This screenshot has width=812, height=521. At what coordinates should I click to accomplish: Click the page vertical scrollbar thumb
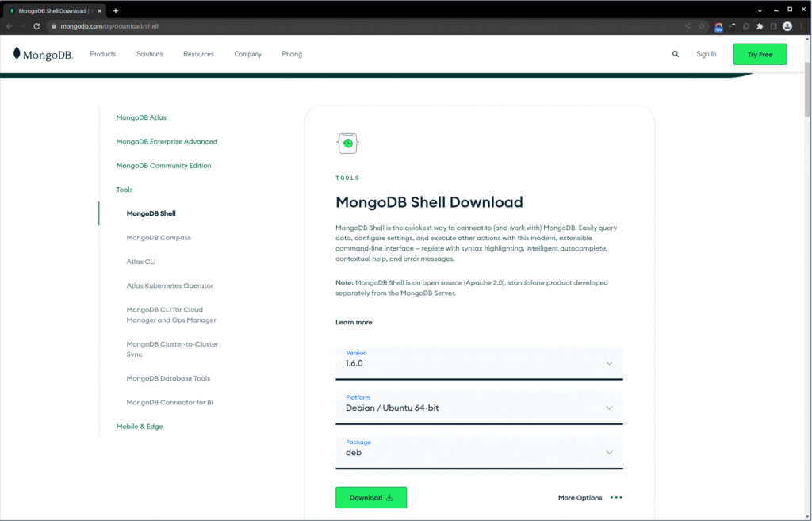(806, 89)
